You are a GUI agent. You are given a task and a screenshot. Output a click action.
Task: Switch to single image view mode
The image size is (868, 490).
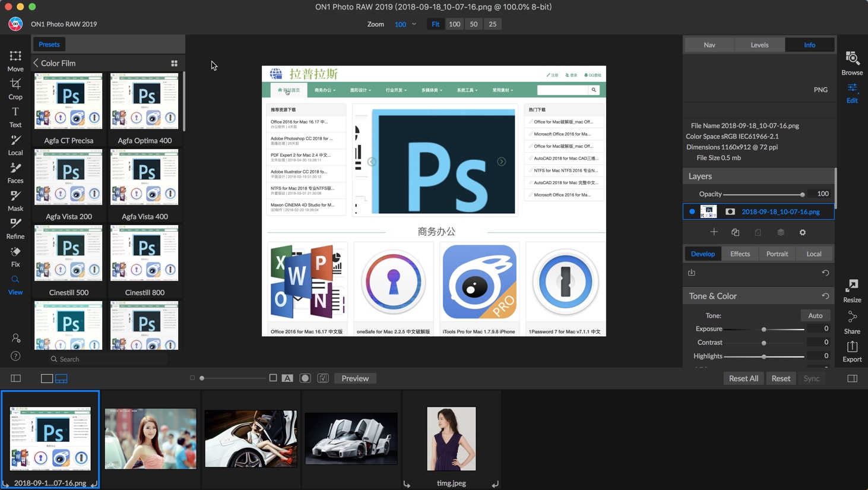pyautogui.click(x=46, y=378)
